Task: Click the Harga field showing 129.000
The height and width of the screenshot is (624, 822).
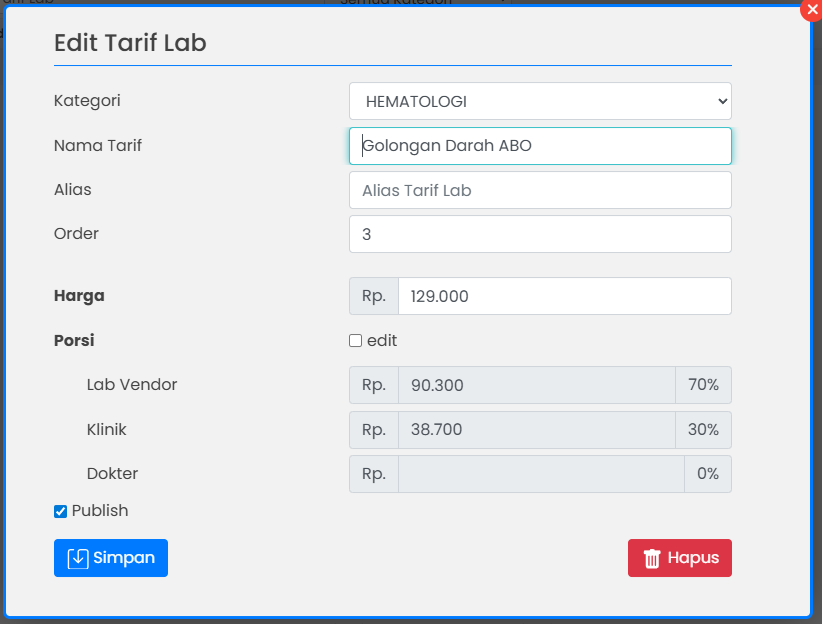Action: (x=564, y=296)
